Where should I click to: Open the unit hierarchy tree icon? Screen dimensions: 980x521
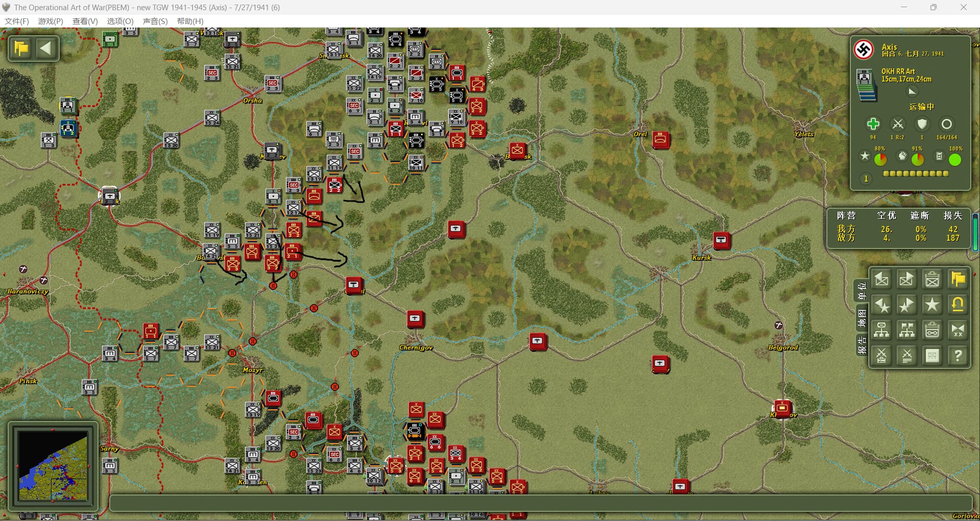(881, 330)
